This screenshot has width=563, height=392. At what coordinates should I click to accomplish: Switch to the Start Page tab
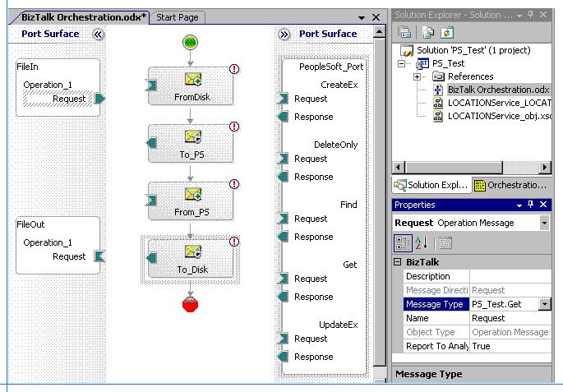pyautogui.click(x=178, y=17)
